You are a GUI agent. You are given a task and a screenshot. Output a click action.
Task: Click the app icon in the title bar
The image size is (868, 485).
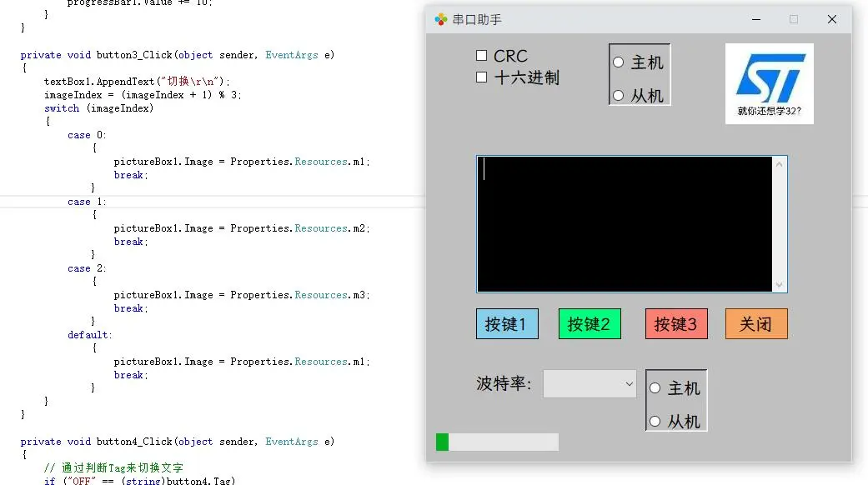(x=441, y=19)
